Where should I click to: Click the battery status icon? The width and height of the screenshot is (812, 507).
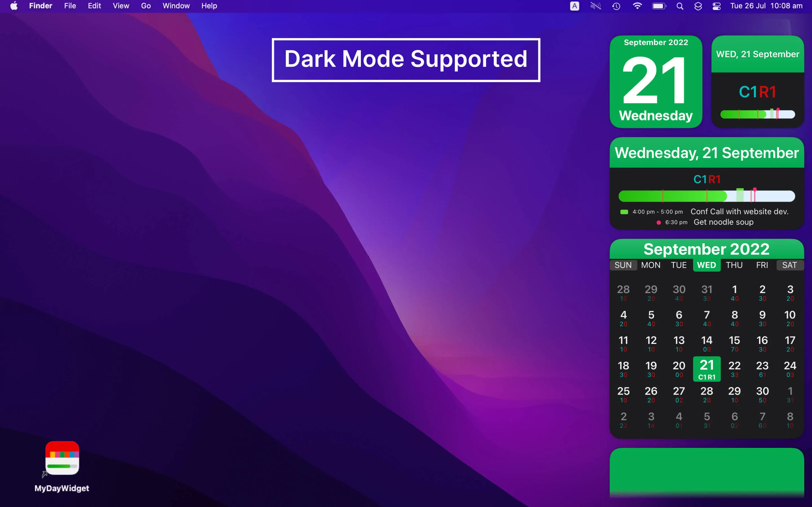click(x=659, y=6)
